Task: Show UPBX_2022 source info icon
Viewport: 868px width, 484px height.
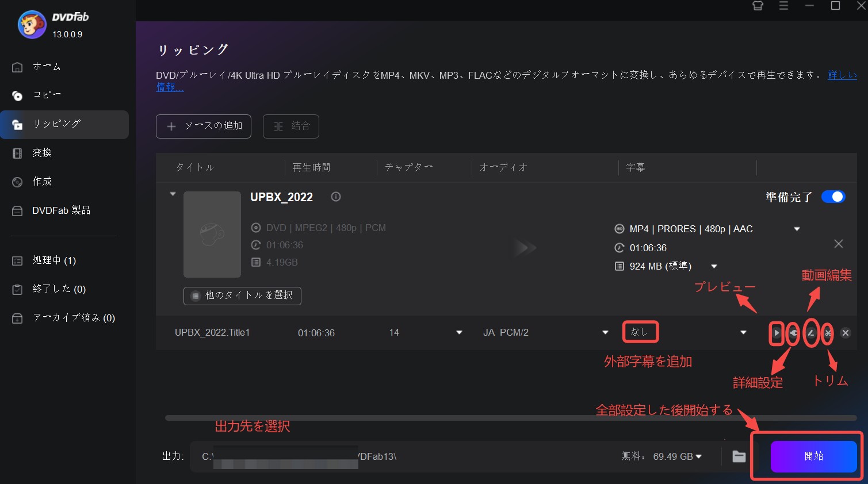Action: (x=336, y=197)
